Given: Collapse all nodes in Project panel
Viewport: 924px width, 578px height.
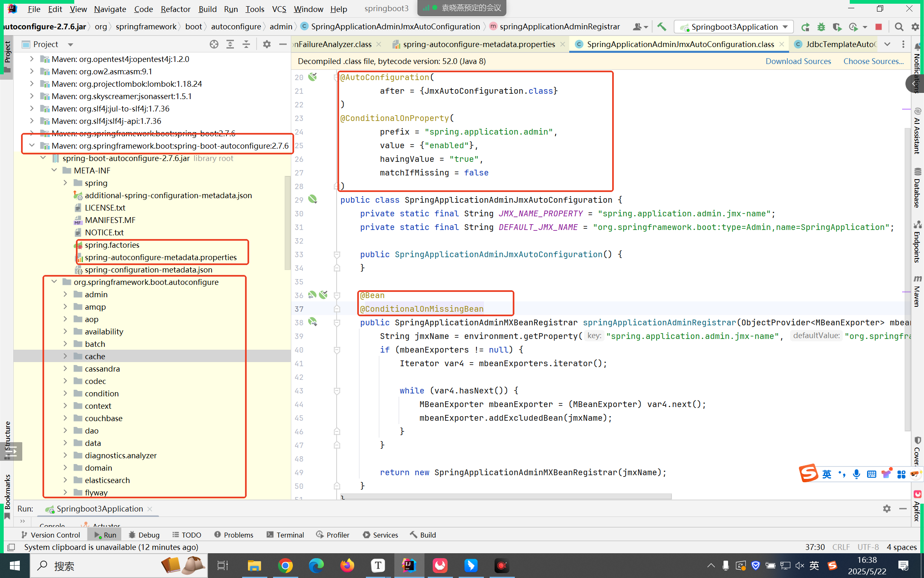Looking at the screenshot, I should 246,44.
